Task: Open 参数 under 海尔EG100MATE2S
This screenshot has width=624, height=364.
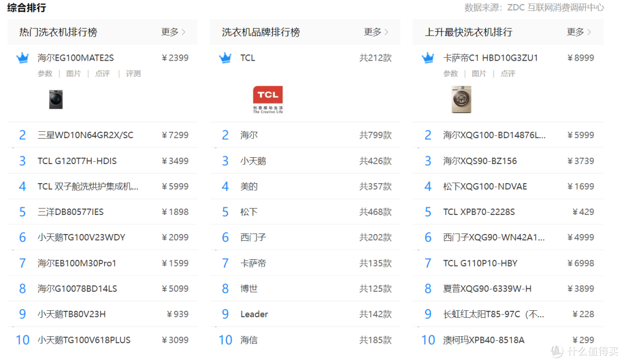Action: 45,73
